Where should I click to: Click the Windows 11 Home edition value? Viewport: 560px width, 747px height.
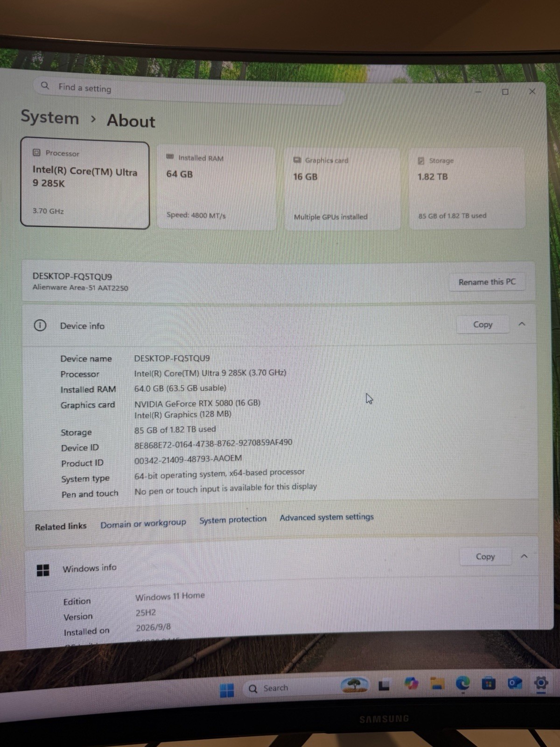pos(170,596)
